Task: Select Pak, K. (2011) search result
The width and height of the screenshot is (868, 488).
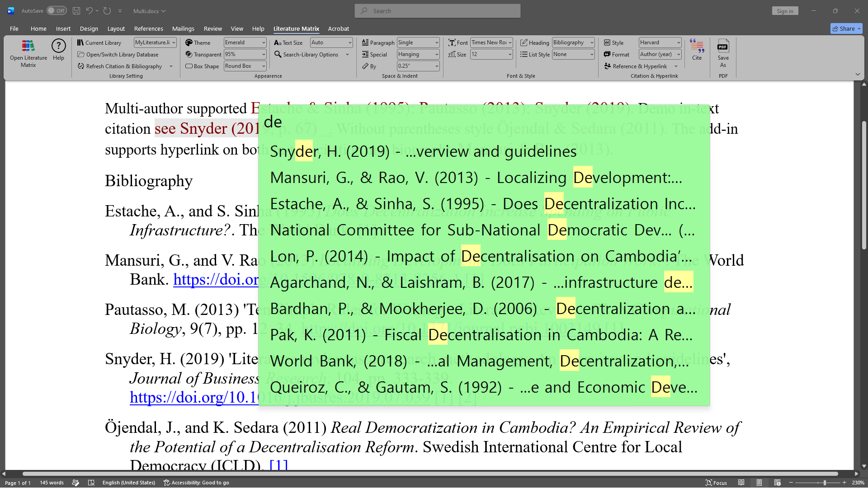Action: 484,335
